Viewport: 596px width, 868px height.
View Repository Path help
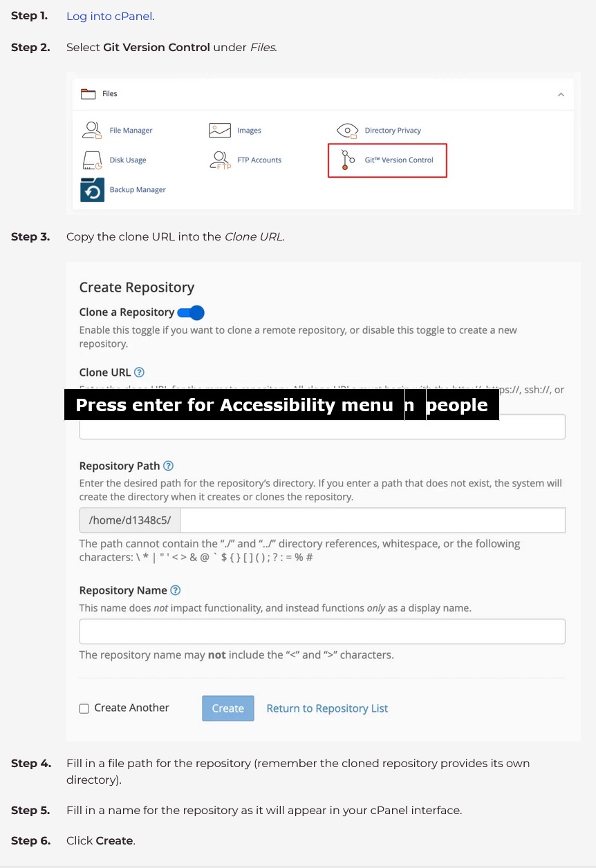coord(167,465)
